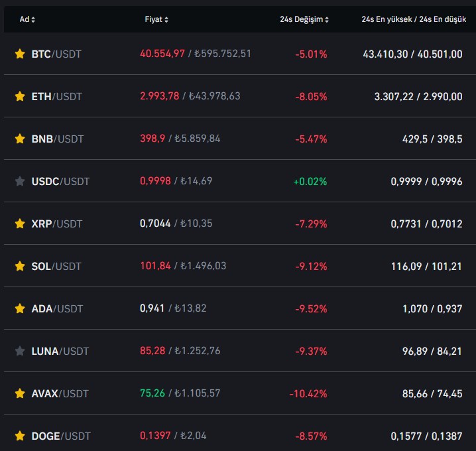This screenshot has width=476, height=451.
Task: Select BTC price 40.554,97
Action: click(x=162, y=54)
